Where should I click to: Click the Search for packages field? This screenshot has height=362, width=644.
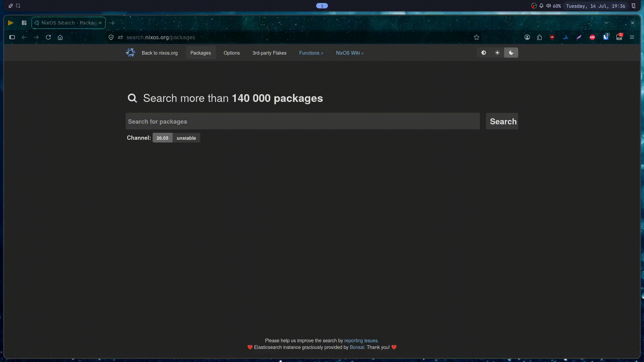tap(303, 121)
